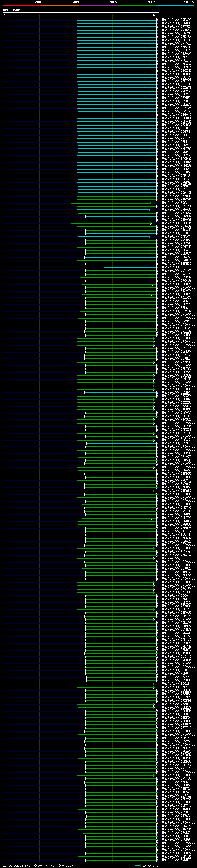Open hit UniRef100_C1DB66
Viewport: 197px width, 868px height.
[x=176, y=761]
